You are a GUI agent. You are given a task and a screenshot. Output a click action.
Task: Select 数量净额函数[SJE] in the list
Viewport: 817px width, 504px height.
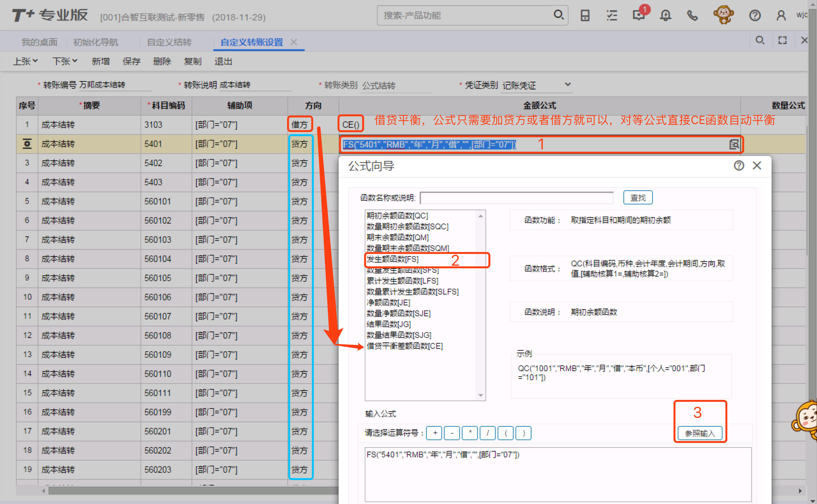tap(398, 313)
